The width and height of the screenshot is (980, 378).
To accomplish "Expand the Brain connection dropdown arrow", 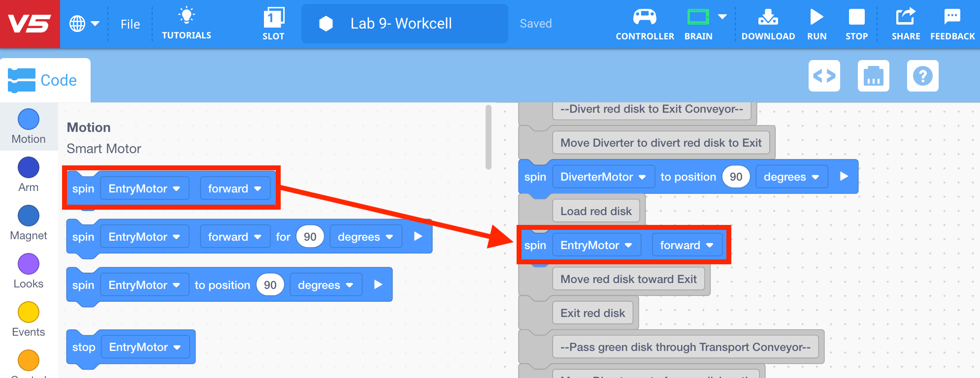I will point(722,17).
